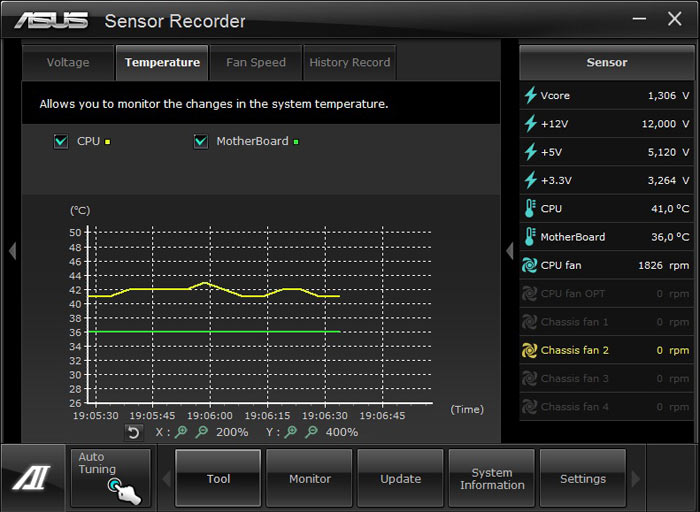Click the MotherBoard 36,0 °C reading
The image size is (700, 512).
(x=670, y=237)
